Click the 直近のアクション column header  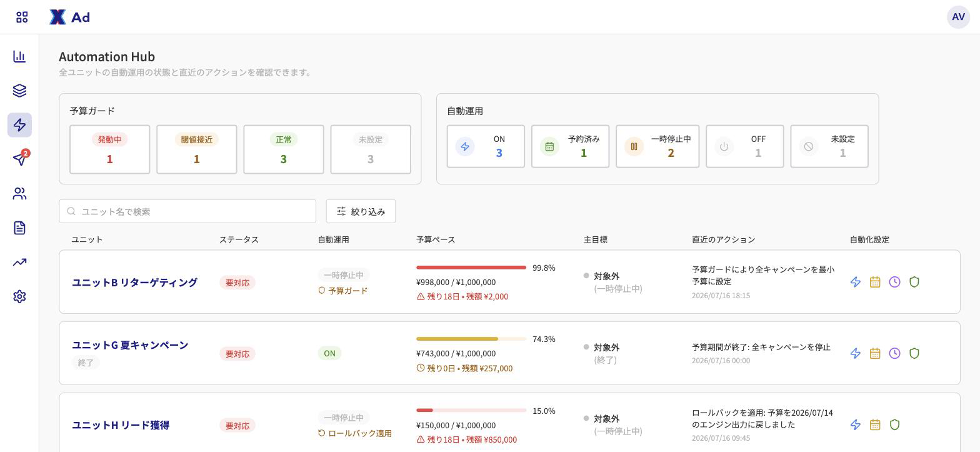(723, 239)
